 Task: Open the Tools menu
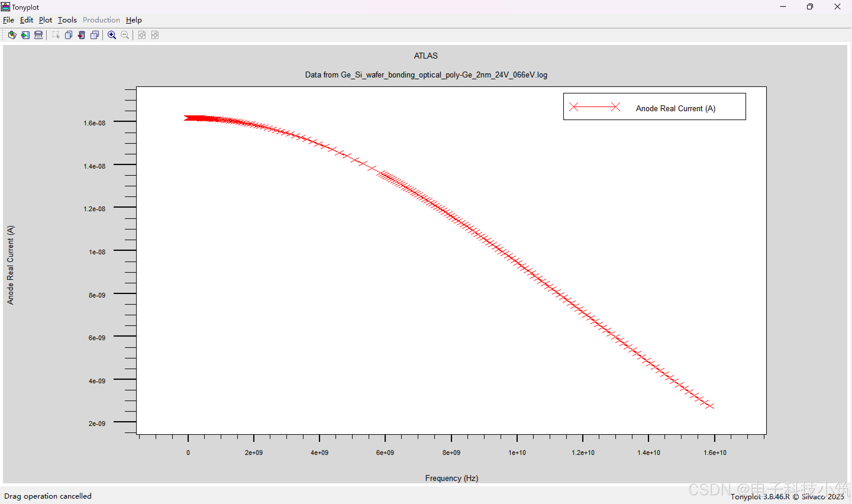click(67, 20)
